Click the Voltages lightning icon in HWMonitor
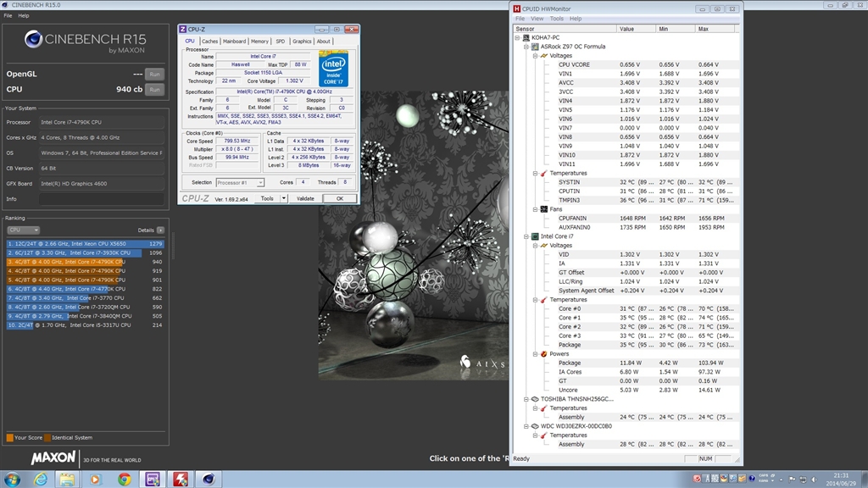 click(x=544, y=56)
